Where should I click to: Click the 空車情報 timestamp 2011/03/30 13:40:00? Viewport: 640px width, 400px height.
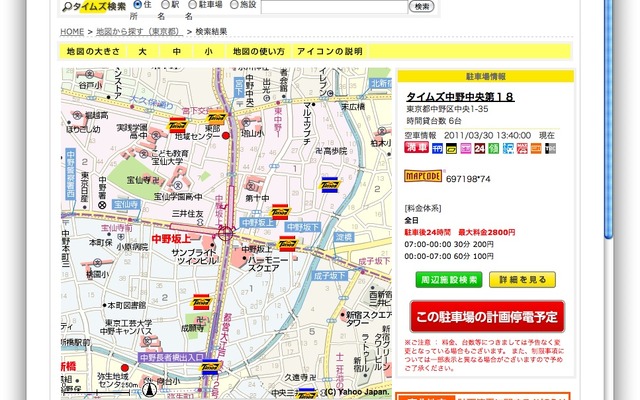(487, 135)
